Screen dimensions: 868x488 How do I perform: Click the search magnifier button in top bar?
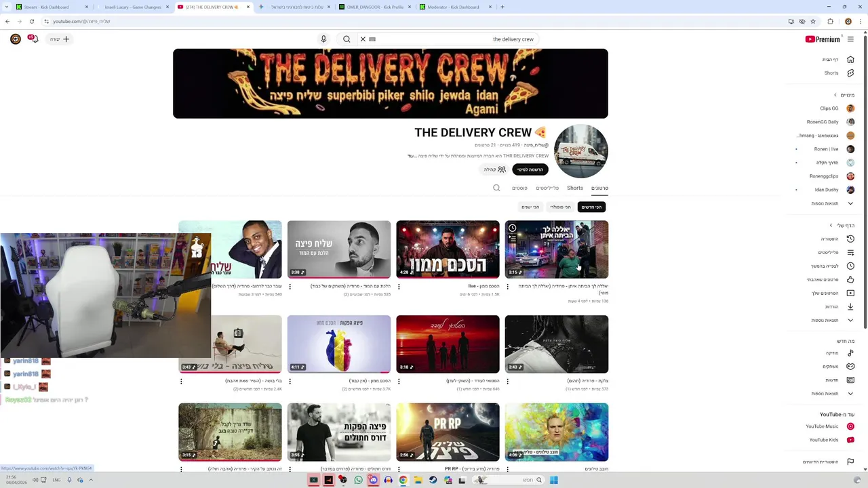(x=347, y=39)
